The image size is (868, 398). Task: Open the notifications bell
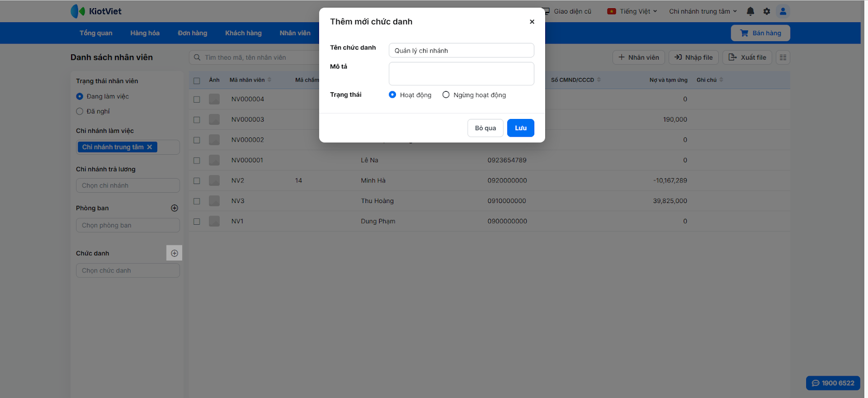(x=750, y=11)
